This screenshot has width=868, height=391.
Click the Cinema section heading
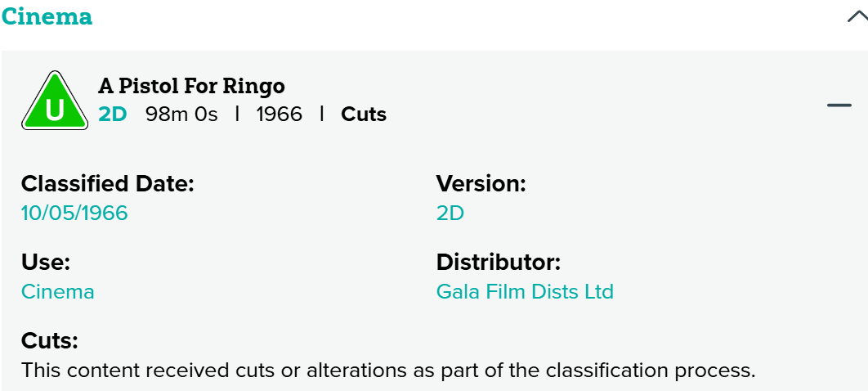coord(47,16)
